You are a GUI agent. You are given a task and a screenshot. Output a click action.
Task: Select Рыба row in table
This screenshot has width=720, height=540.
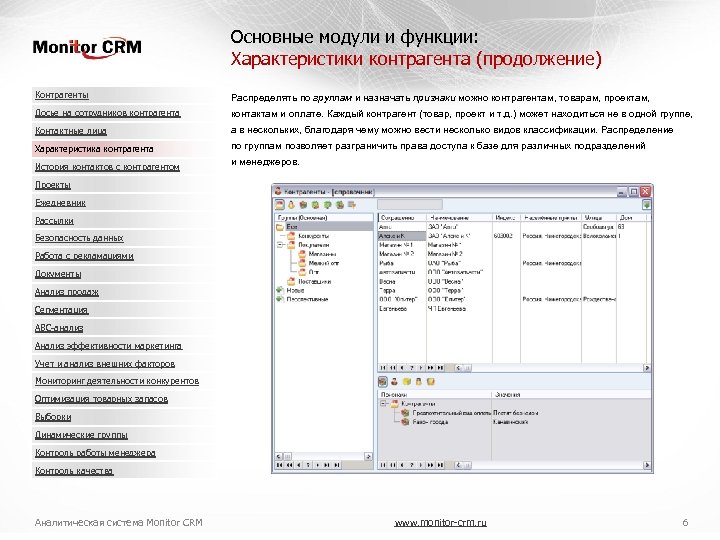pyautogui.click(x=387, y=263)
